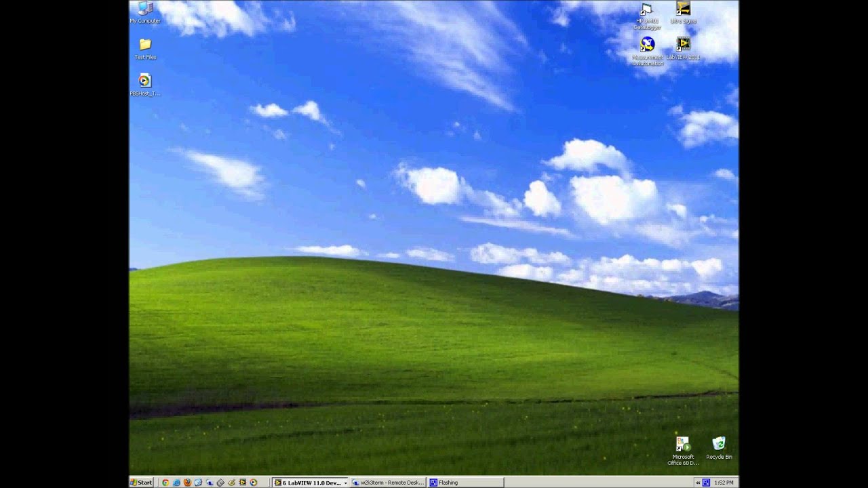This screenshot has height=488, width=868.
Task: Select the My Computer desktop icon
Action: (x=145, y=12)
